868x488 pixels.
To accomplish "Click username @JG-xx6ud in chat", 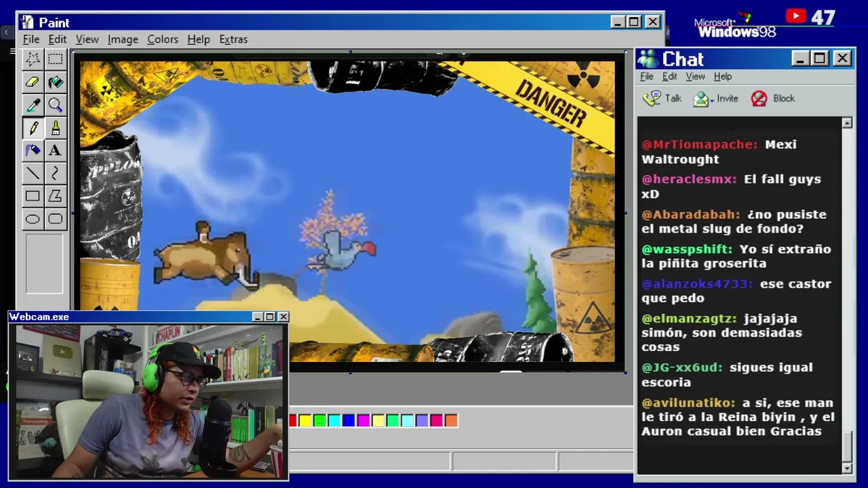I will click(x=682, y=367).
